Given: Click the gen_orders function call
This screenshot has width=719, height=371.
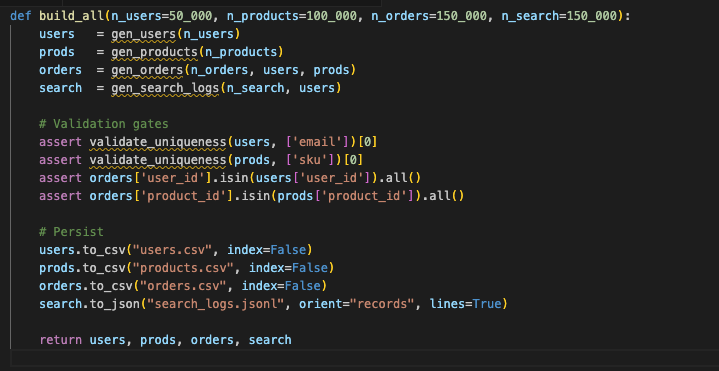Looking at the screenshot, I should (147, 70).
